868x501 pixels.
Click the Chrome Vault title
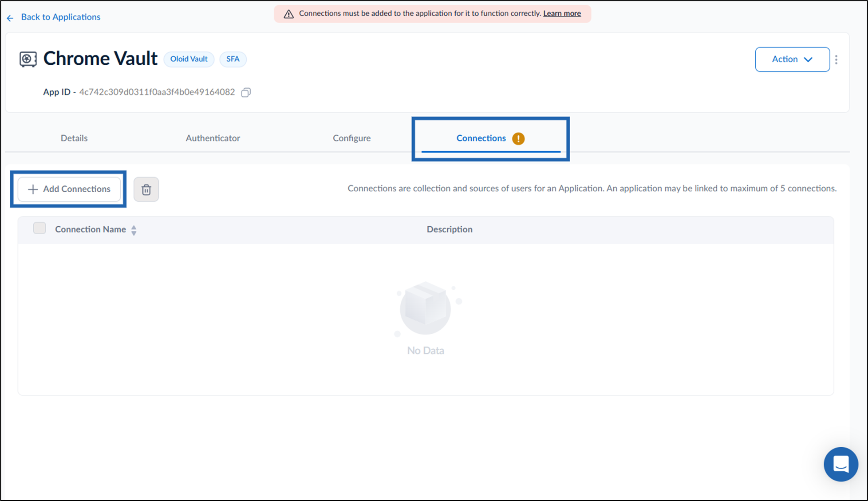coord(100,59)
